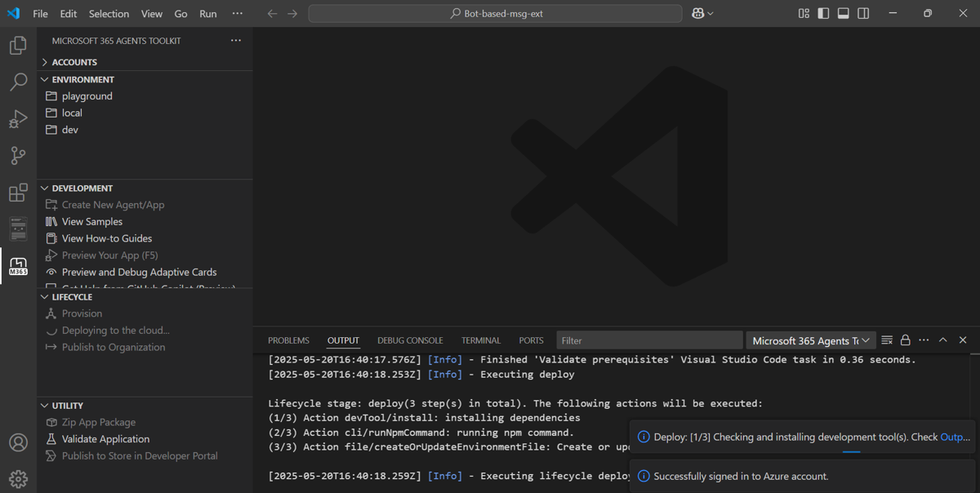This screenshot has width=980, height=493.
Task: Open Run and Debug view
Action: tap(18, 119)
